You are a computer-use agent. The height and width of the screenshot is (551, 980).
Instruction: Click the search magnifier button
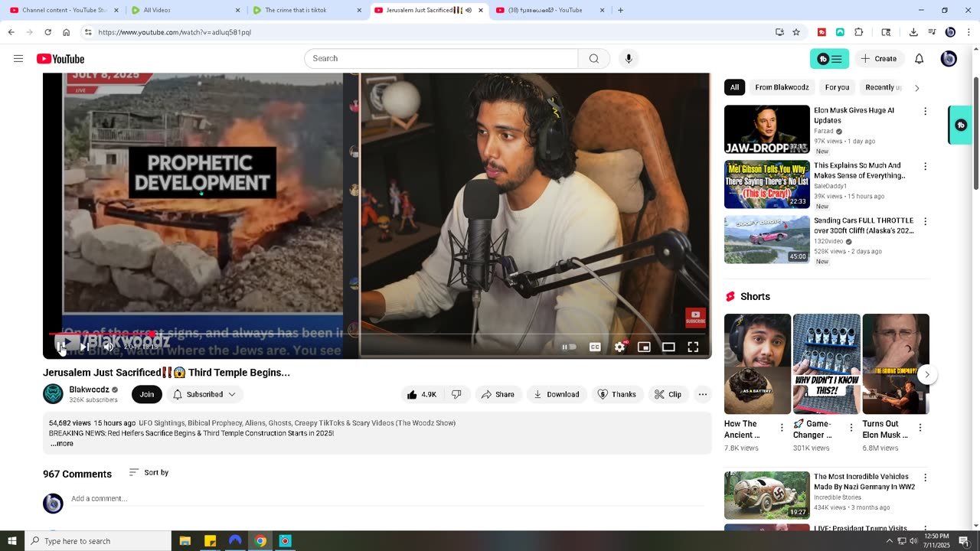click(594, 59)
